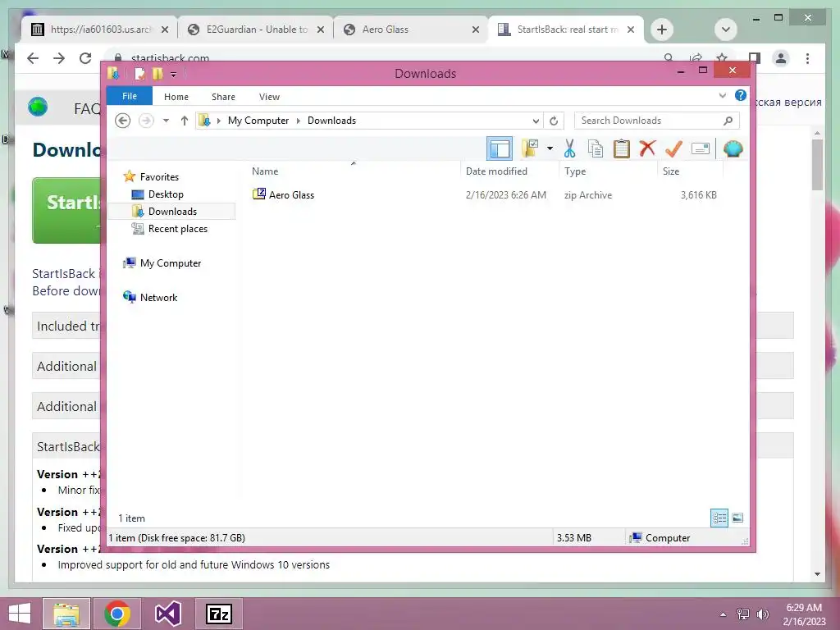The height and width of the screenshot is (630, 840).
Task: Open Chrome three-dot menu
Action: [x=807, y=58]
